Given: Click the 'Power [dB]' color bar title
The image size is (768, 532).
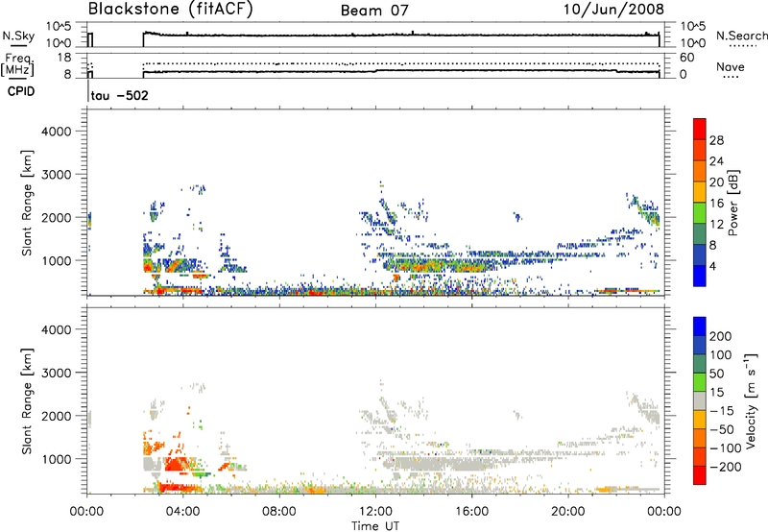Looking at the screenshot, I should tap(732, 203).
